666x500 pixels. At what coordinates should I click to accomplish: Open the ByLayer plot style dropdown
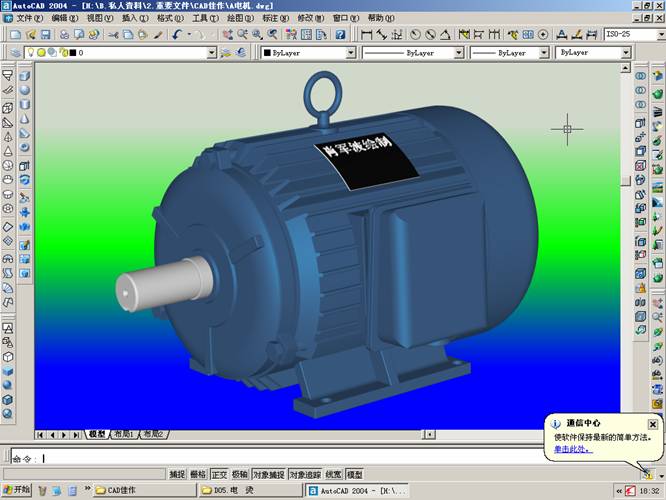[x=626, y=53]
